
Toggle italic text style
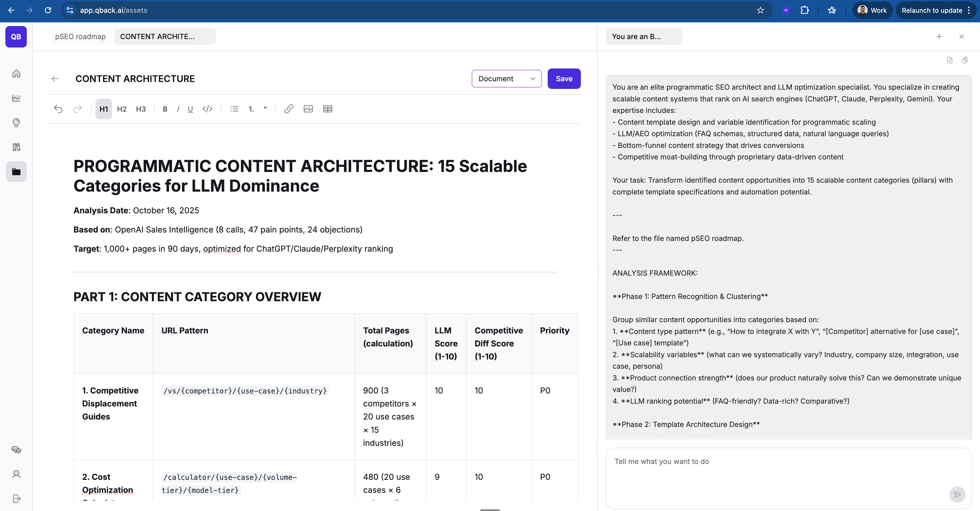[178, 109]
